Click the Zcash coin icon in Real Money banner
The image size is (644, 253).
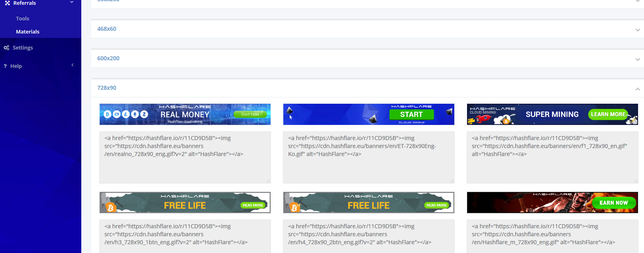[144, 114]
